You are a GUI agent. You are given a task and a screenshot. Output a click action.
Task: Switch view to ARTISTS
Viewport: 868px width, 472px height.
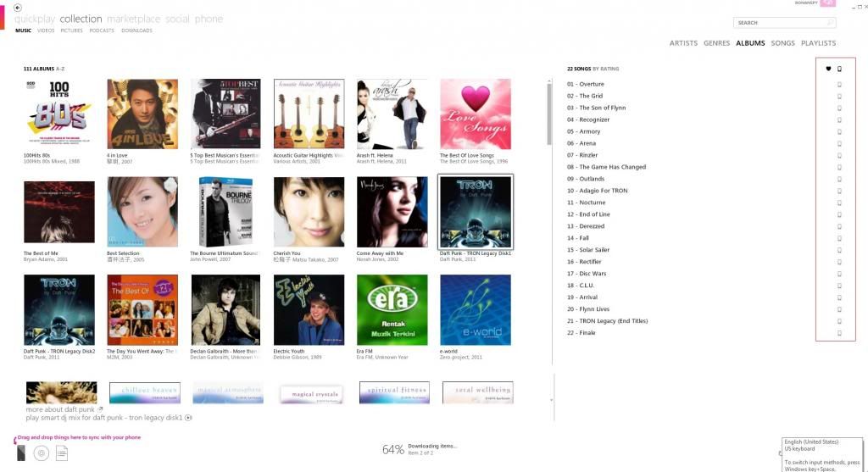(683, 43)
